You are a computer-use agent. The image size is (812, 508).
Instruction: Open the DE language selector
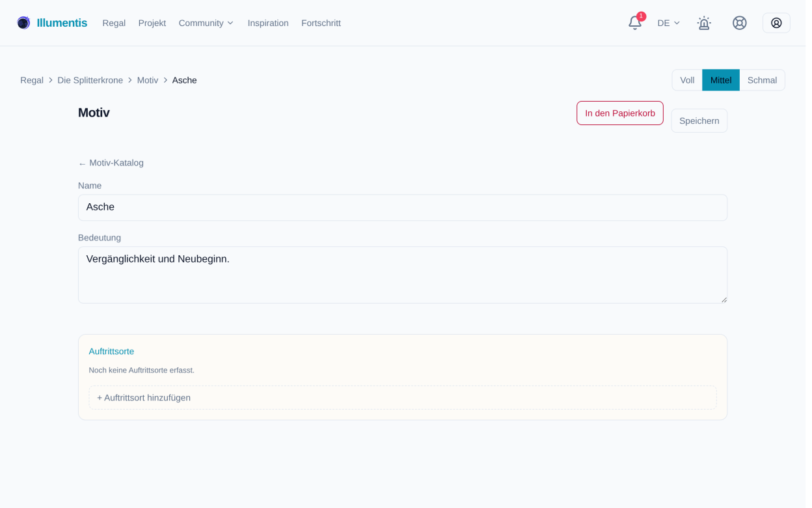click(669, 23)
